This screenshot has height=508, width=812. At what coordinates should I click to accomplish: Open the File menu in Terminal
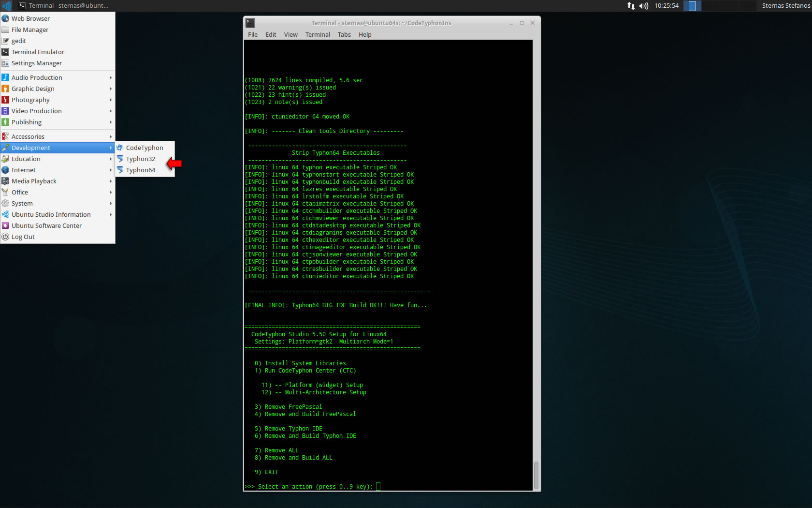(x=253, y=34)
